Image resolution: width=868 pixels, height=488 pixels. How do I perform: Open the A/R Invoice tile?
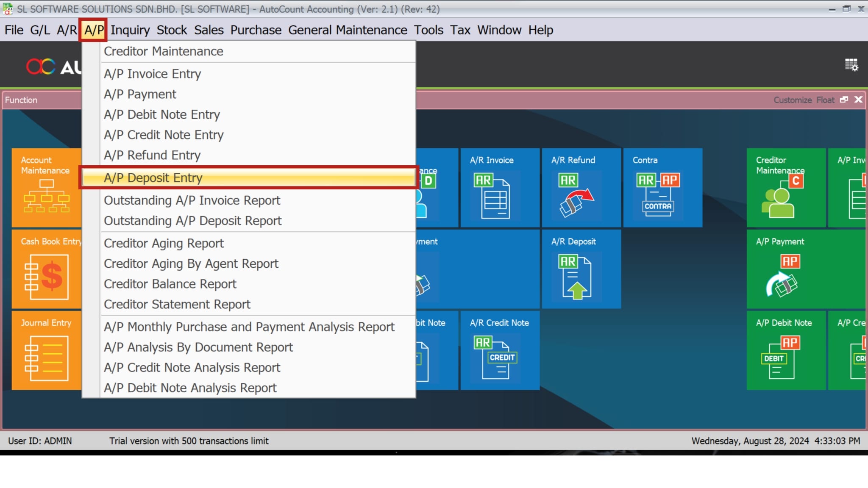[500, 187]
